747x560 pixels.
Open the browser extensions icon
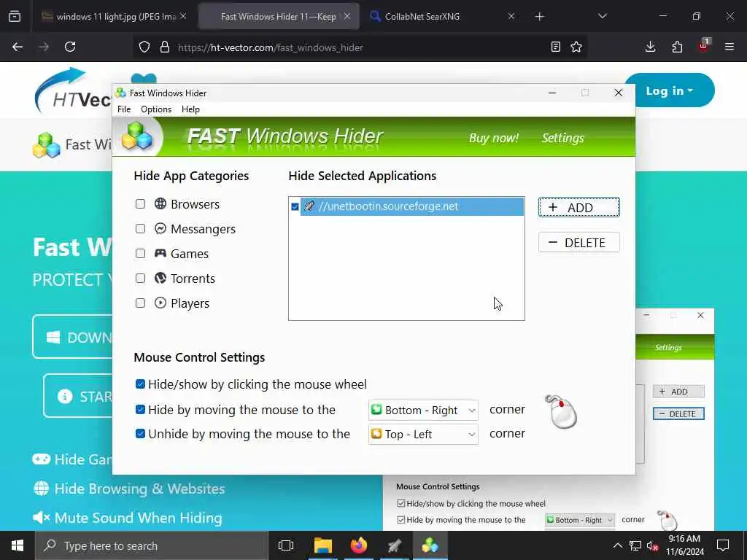pyautogui.click(x=677, y=47)
